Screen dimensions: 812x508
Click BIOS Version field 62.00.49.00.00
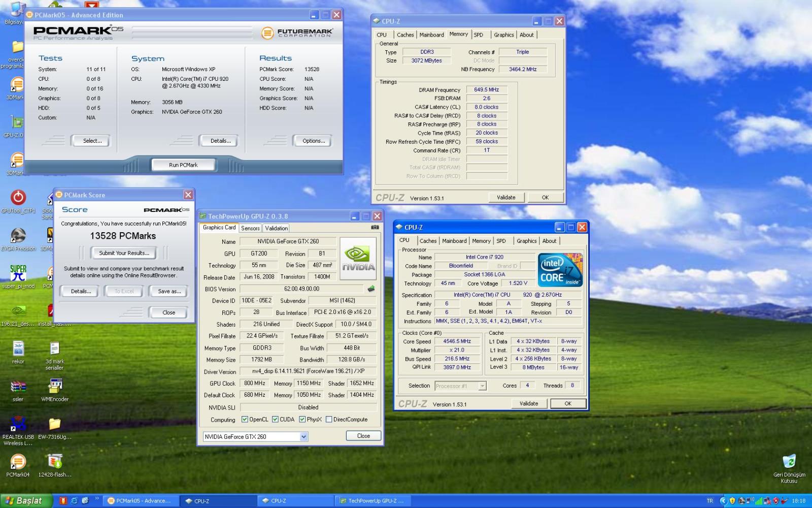(302, 289)
